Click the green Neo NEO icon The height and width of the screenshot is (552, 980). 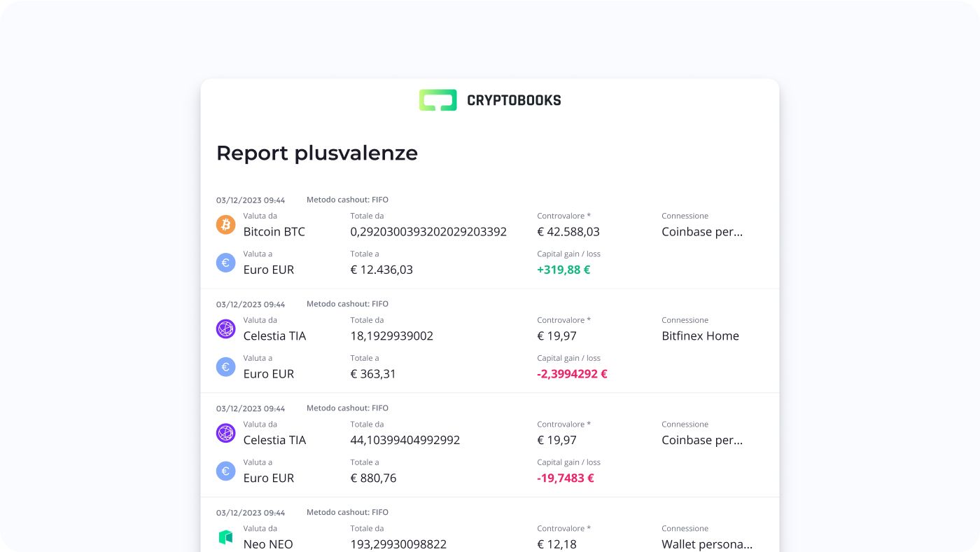click(x=225, y=537)
